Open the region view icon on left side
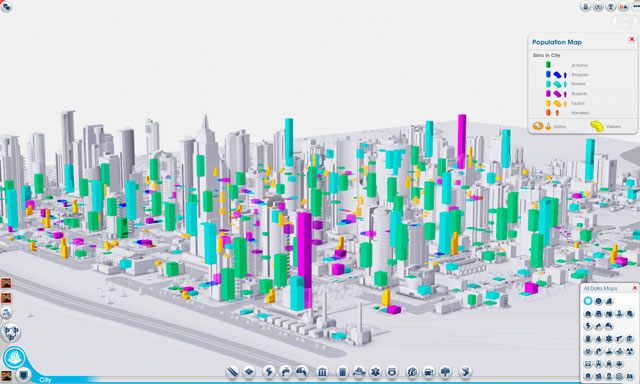Screen dimensions: 640x384 [10, 332]
